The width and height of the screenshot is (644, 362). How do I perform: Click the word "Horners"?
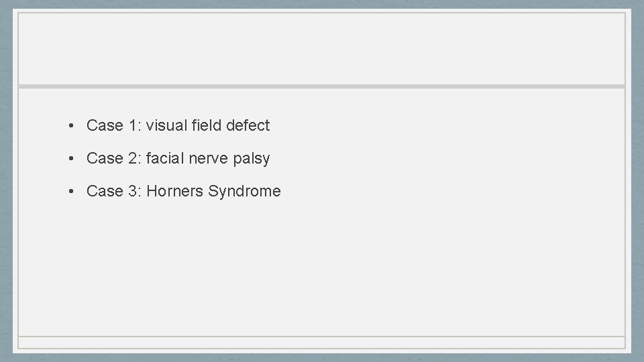(x=174, y=191)
